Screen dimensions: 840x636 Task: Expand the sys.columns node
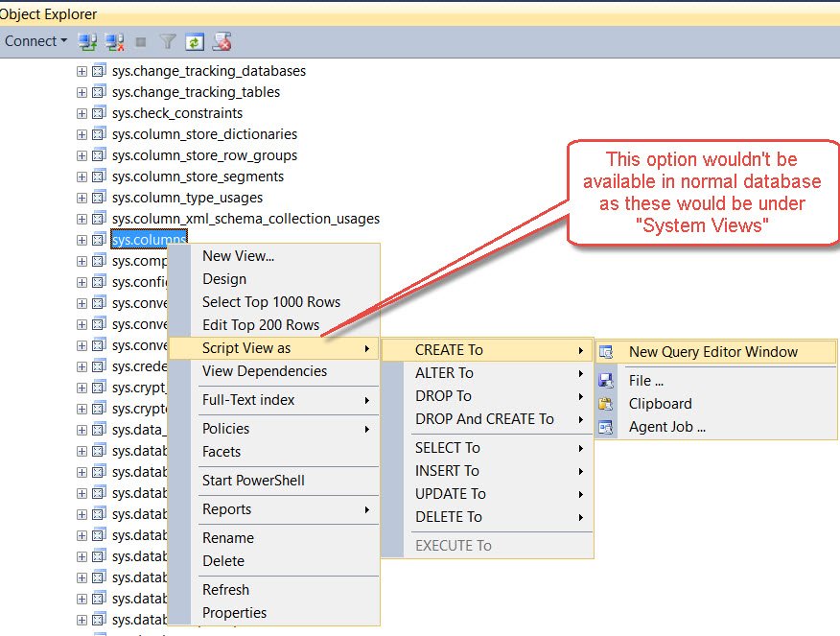click(x=82, y=240)
